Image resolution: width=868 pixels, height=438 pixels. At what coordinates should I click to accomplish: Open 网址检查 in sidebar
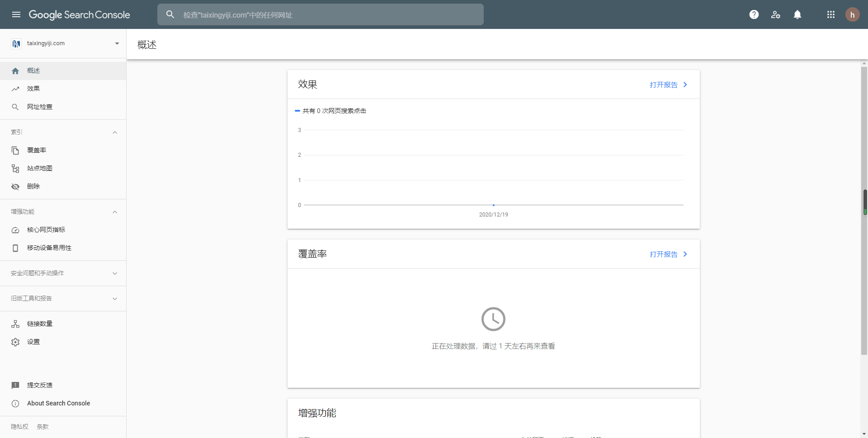click(63, 107)
